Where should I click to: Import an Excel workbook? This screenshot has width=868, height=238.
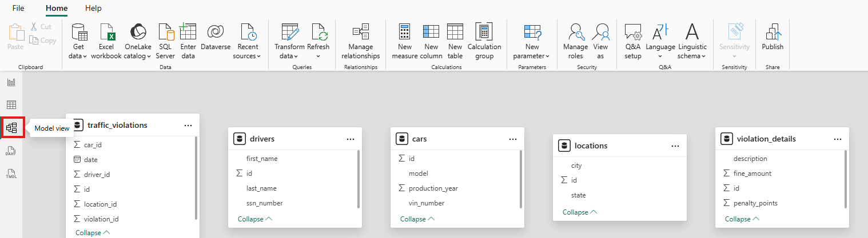(106, 42)
